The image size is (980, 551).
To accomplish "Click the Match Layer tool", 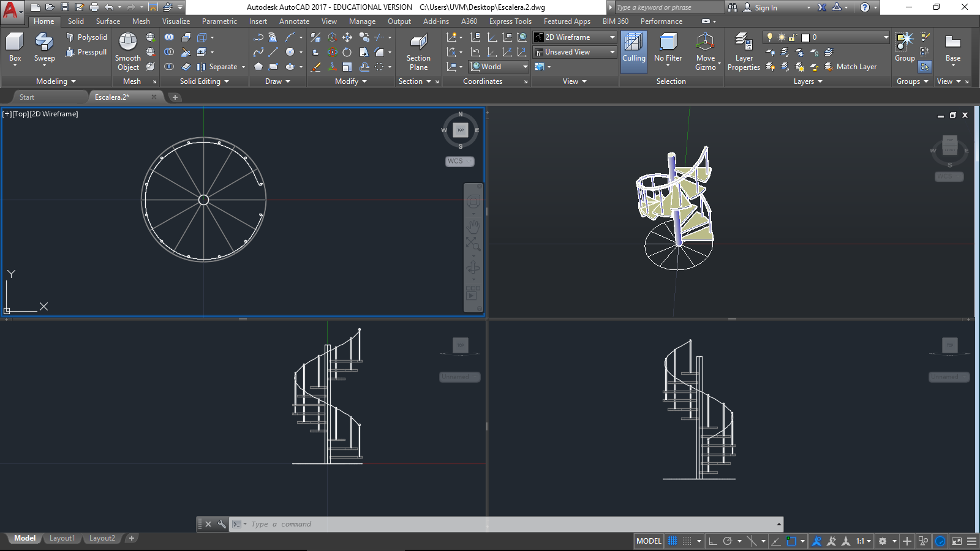I will click(x=850, y=67).
